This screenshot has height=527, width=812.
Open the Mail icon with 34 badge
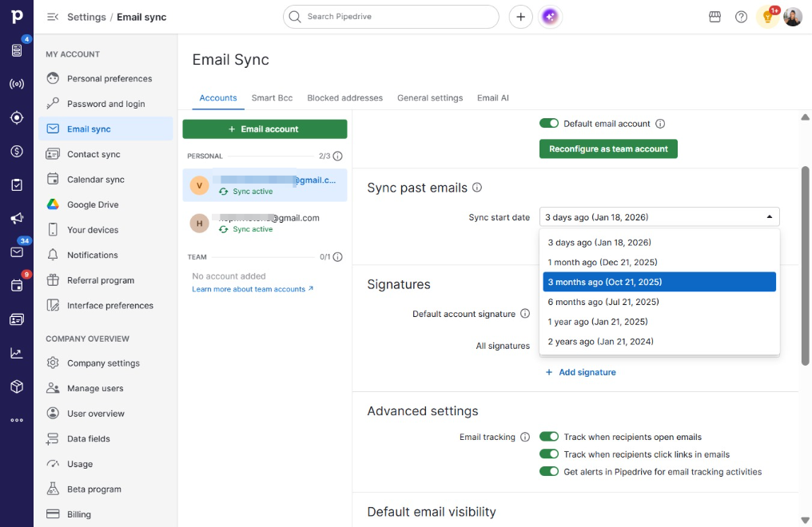pyautogui.click(x=17, y=252)
